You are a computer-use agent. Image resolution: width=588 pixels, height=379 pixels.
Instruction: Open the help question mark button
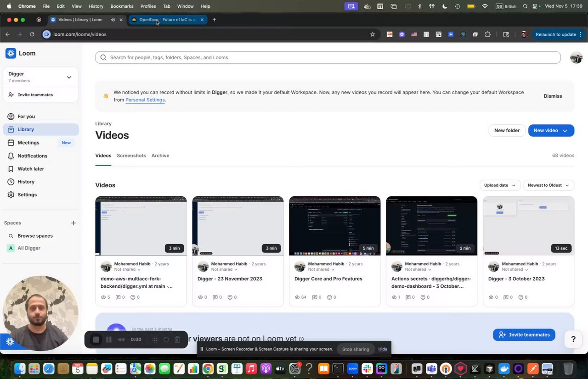click(573, 339)
